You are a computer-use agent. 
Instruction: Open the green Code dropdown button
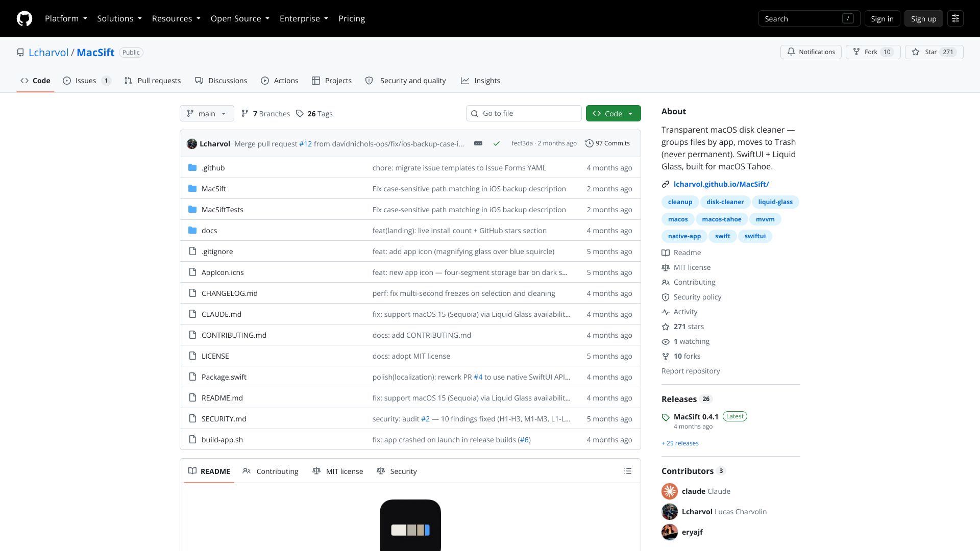(x=613, y=113)
